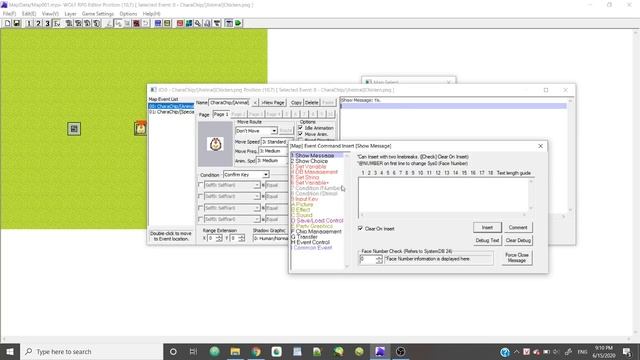This screenshot has height=360, width=640.
Task: Click the event Name input field
Action: [x=229, y=102]
